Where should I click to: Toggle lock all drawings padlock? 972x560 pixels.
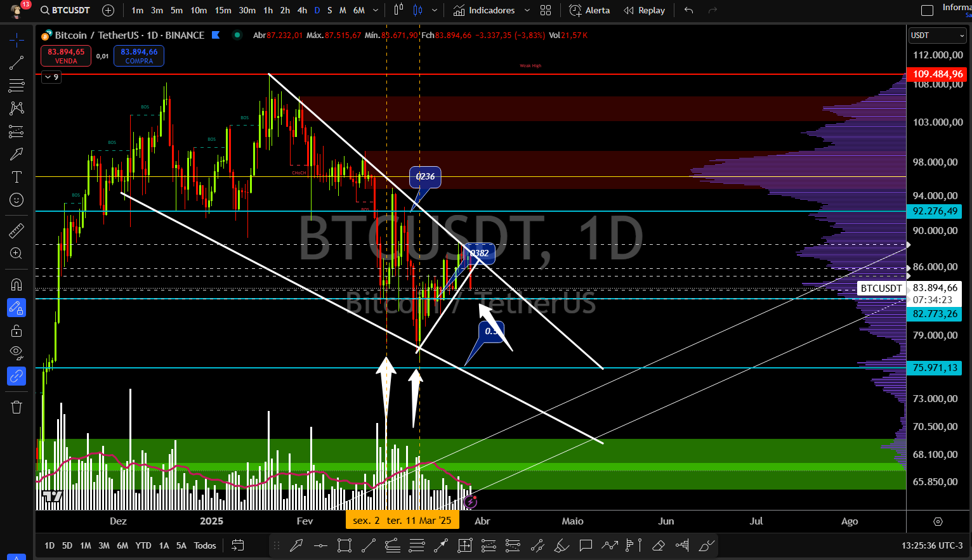pos(16,330)
